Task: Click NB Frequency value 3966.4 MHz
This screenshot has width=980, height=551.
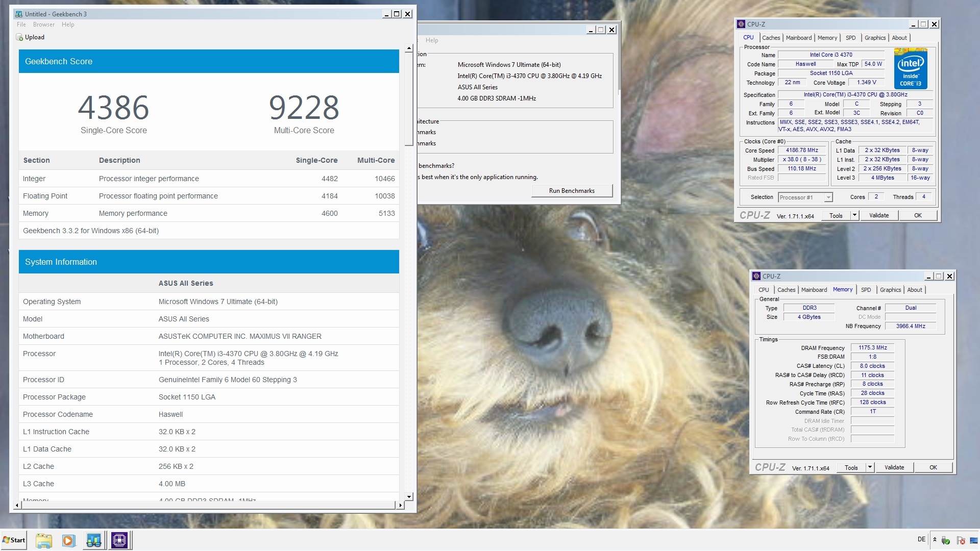Action: (911, 327)
